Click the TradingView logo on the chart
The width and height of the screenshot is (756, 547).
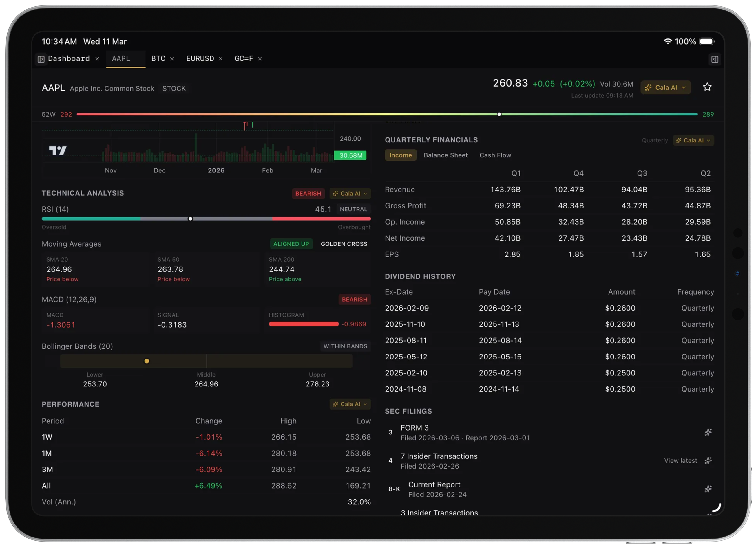[x=58, y=150]
